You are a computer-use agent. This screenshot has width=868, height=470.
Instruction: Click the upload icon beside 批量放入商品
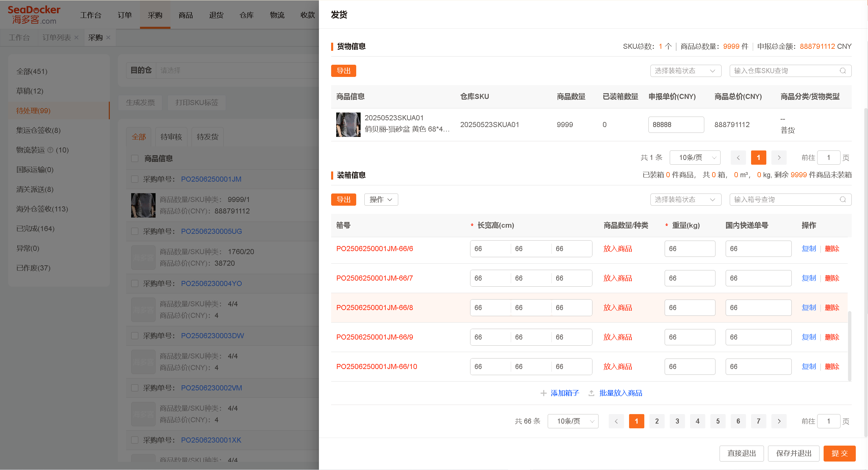tap(591, 393)
